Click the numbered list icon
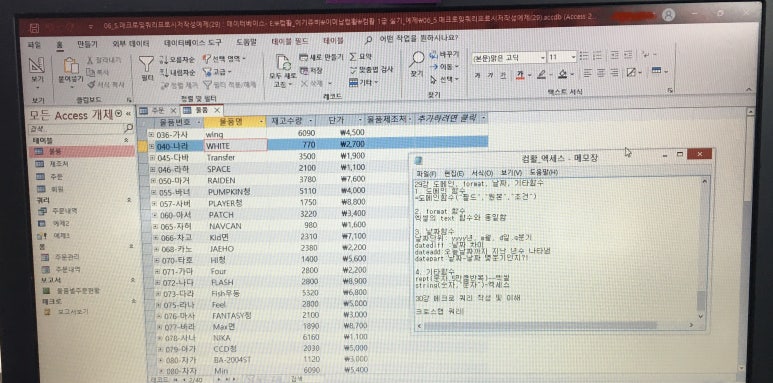This screenshot has width=773, height=383. [x=597, y=56]
